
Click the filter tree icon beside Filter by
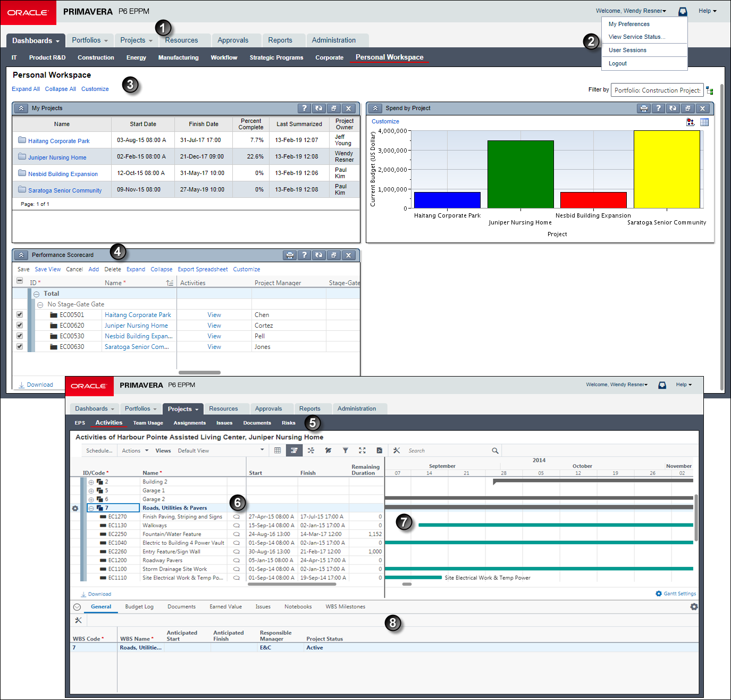click(x=710, y=90)
